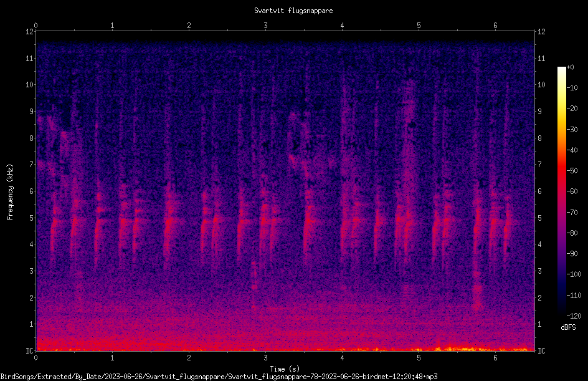This screenshot has width=588, height=381.
Task: Click the '-120' value on the color scale
Action: pyautogui.click(x=574, y=316)
